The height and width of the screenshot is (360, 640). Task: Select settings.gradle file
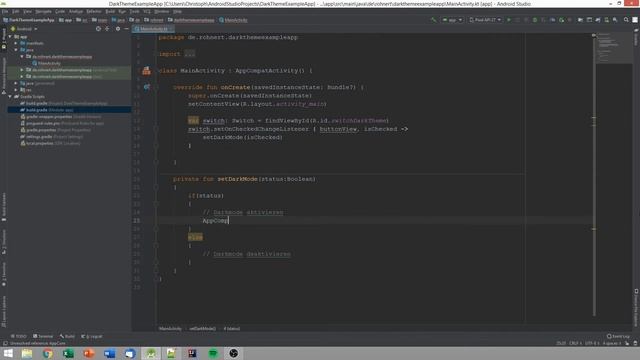pos(52,137)
